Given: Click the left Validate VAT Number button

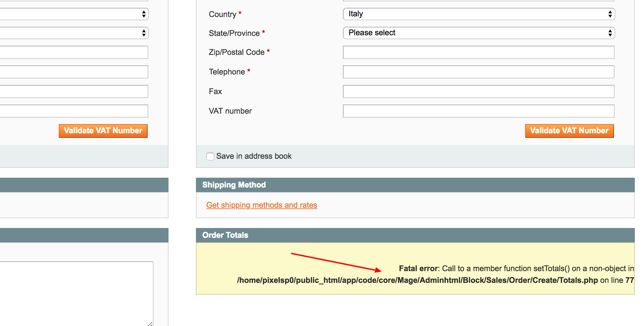Looking at the screenshot, I should [x=103, y=131].
